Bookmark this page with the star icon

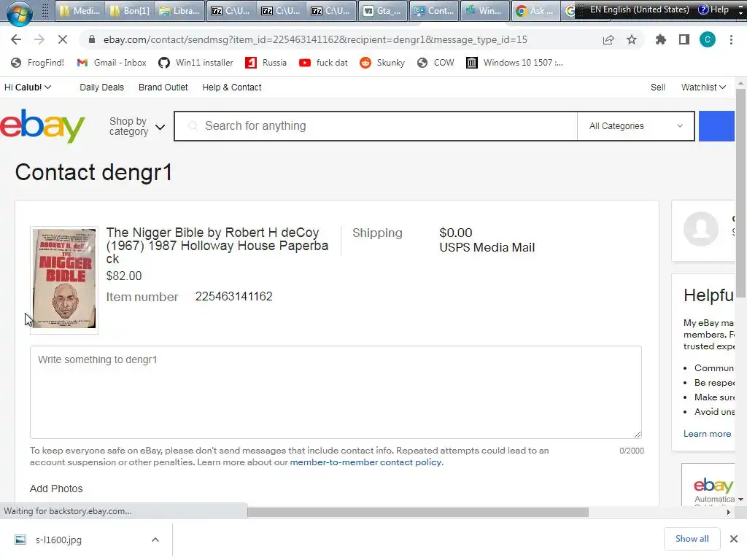click(632, 40)
